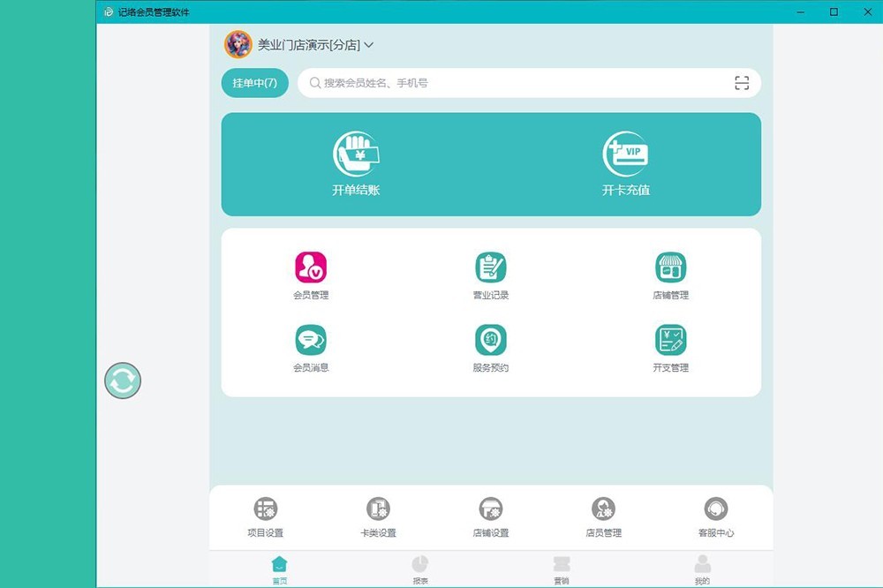Click the store profile avatar picture

(x=238, y=44)
